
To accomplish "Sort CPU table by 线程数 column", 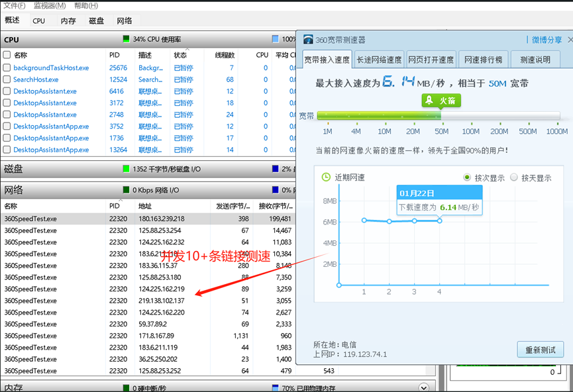I will 225,55.
